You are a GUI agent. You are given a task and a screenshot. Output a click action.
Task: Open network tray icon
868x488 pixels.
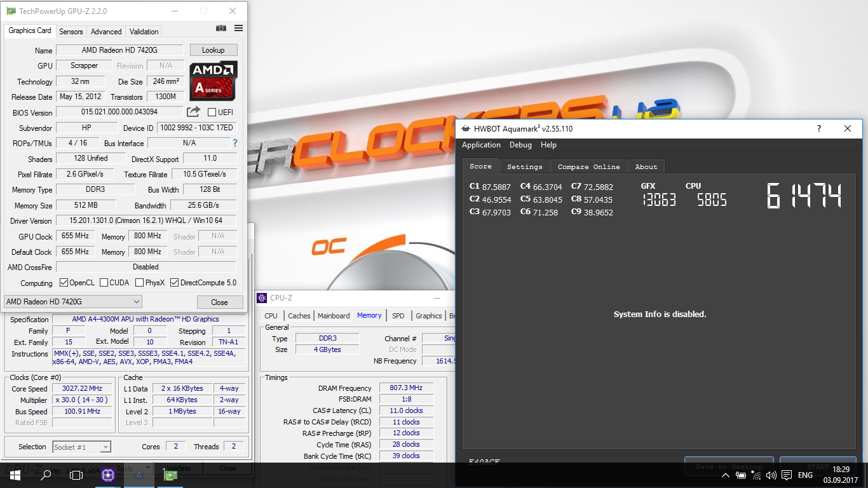tap(756, 475)
